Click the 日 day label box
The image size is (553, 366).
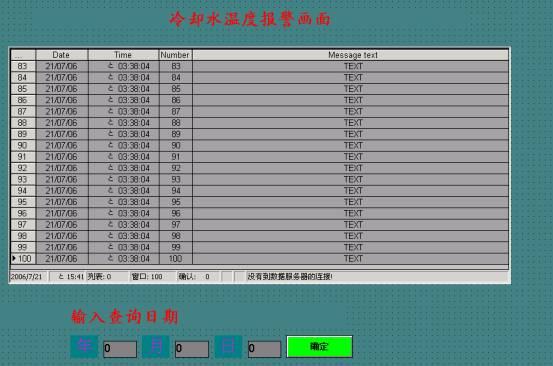(x=228, y=347)
